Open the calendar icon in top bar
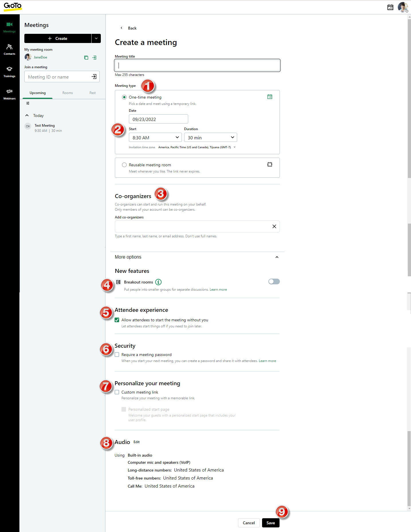 (x=390, y=7)
